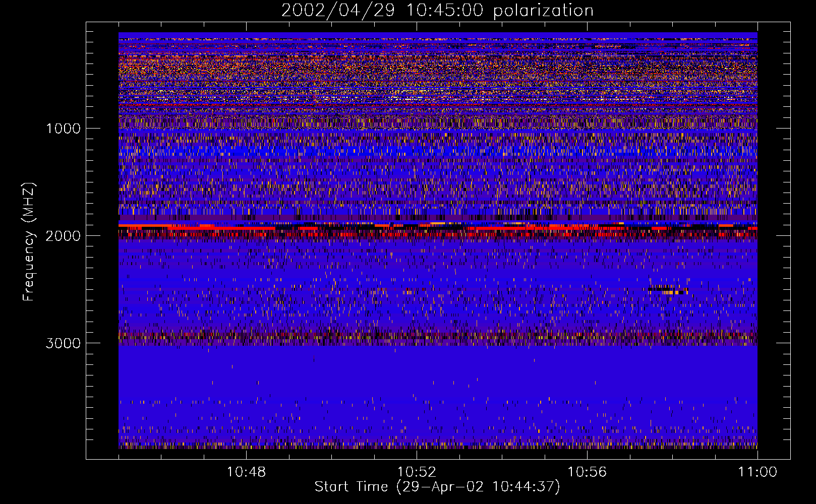Image resolution: width=816 pixels, height=504 pixels.
Task: Click the 11:00 time tick label
Action: pos(757,472)
